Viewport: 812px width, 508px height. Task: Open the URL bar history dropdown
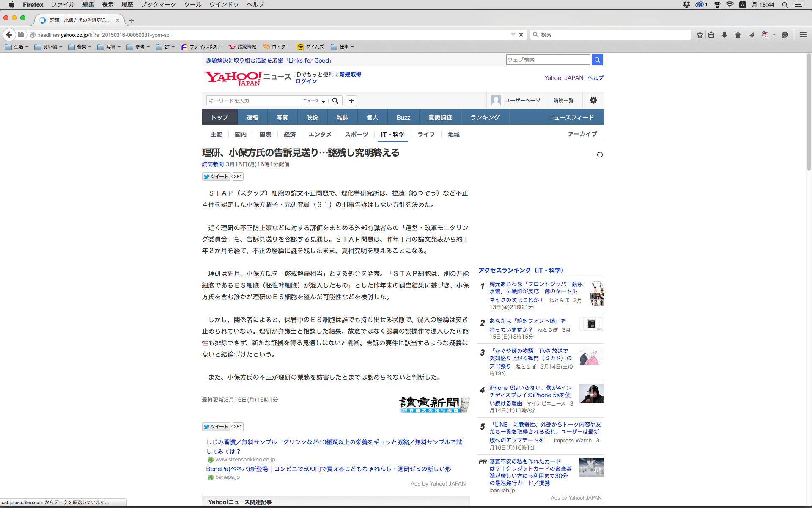pos(513,35)
